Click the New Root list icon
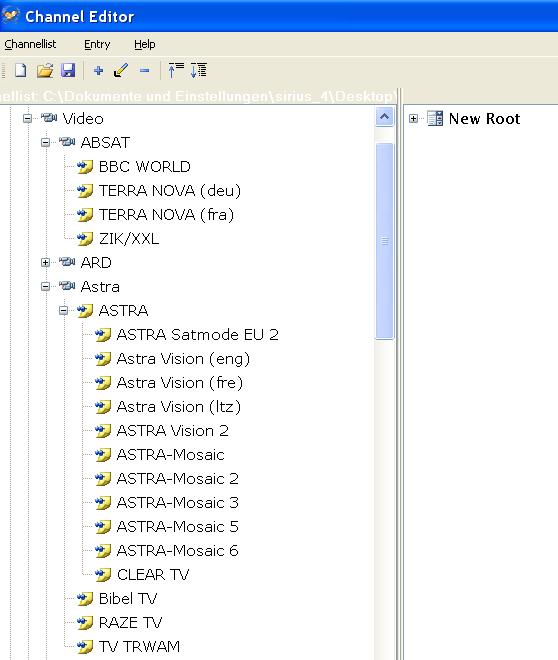 [x=435, y=118]
